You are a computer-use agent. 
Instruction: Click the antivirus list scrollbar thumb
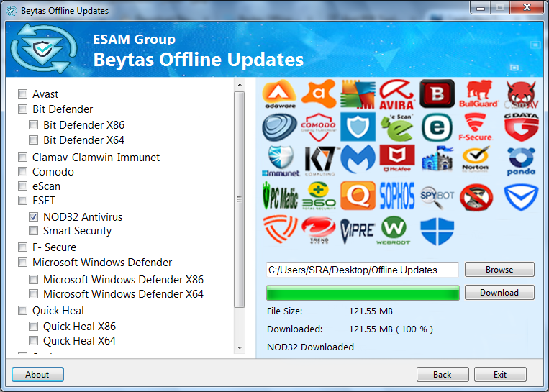[240, 199]
